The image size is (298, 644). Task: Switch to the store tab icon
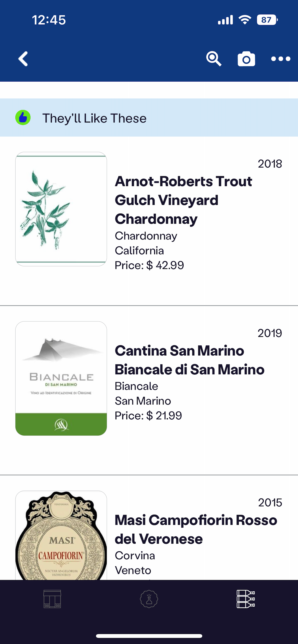coord(52,599)
